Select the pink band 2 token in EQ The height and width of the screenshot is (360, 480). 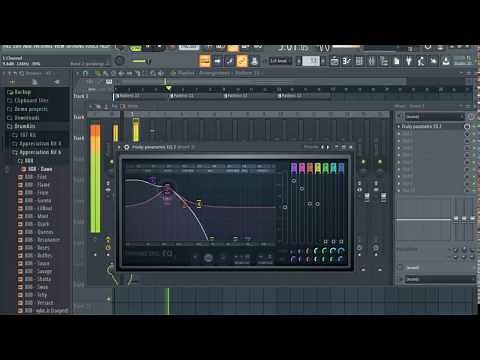point(302,168)
